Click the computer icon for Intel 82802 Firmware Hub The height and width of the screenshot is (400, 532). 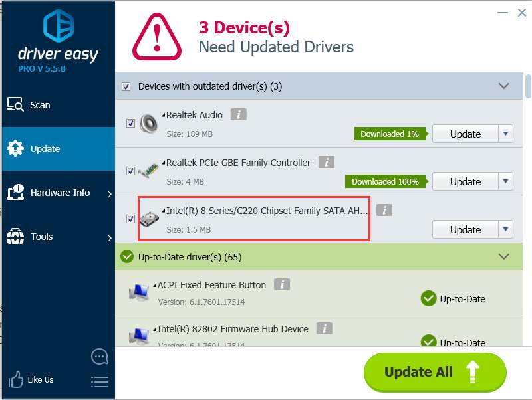(x=139, y=336)
